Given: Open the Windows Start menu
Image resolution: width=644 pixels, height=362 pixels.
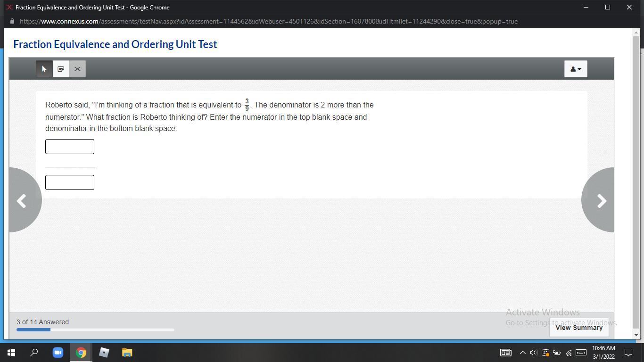Looking at the screenshot, I should 11,353.
